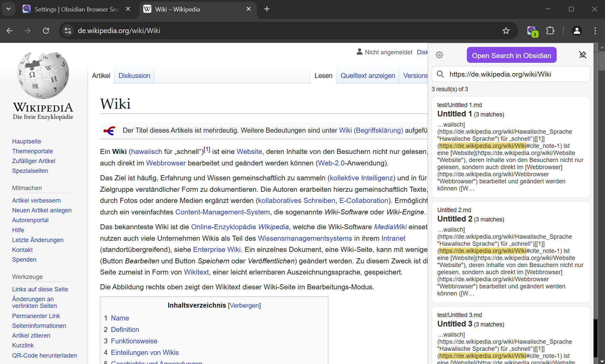Click Artikel verbessern link

coord(36,201)
